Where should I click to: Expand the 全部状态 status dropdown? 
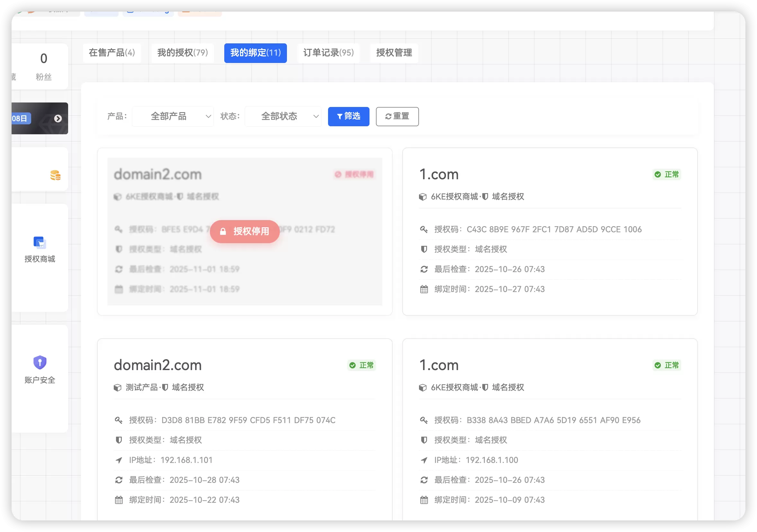pos(283,116)
